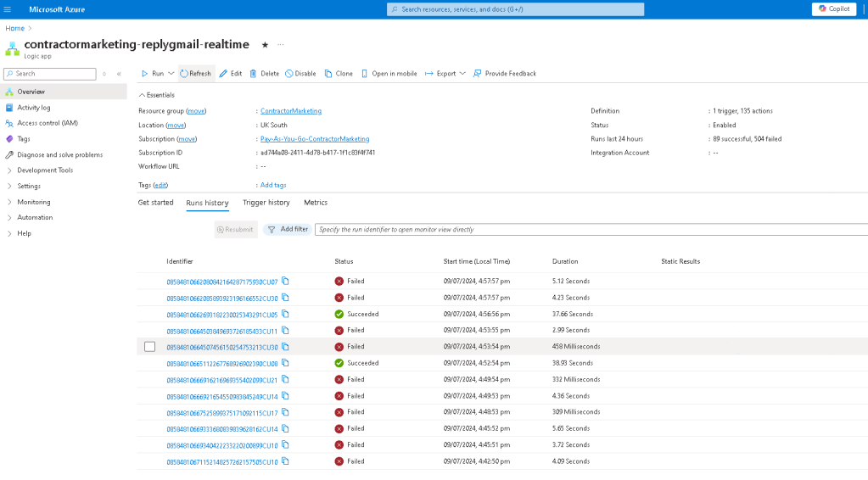Click Provide Feedback
The height and width of the screenshot is (480, 868).
(x=505, y=74)
